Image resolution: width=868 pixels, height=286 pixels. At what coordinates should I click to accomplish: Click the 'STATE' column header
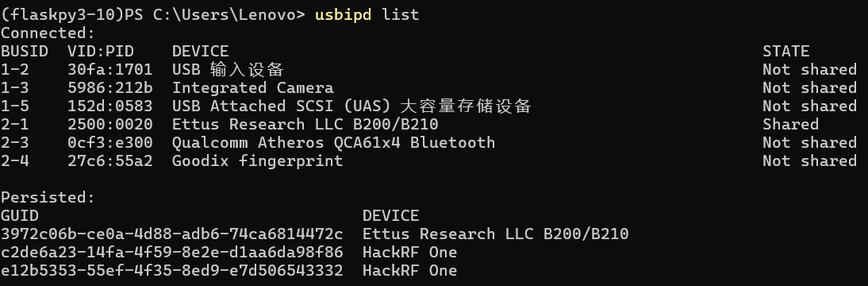coord(785,51)
